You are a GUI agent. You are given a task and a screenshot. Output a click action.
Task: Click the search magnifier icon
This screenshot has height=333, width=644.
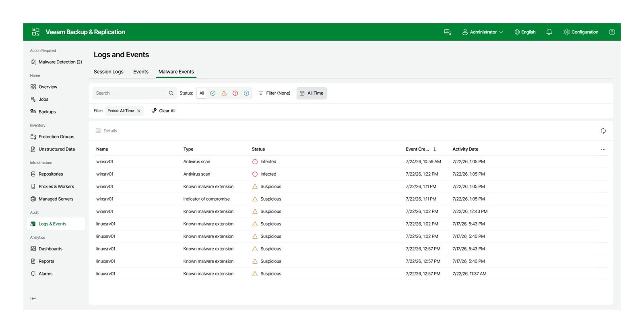coord(171,93)
